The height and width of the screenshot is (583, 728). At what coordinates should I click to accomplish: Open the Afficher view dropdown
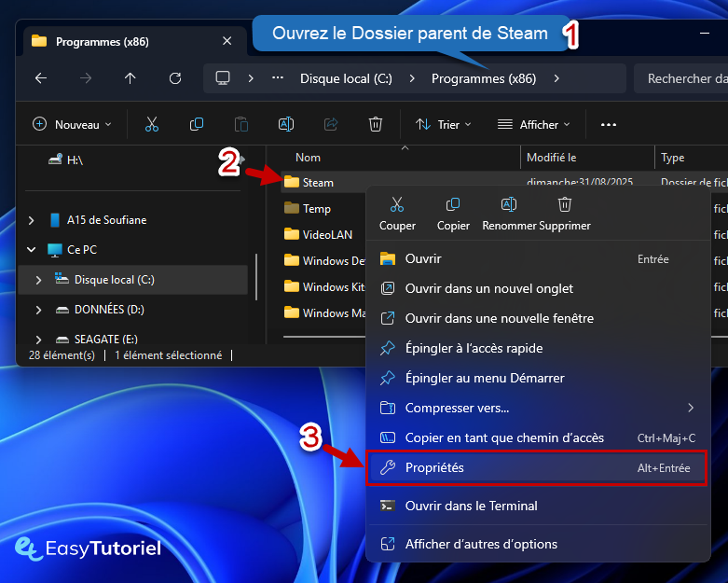(x=534, y=124)
